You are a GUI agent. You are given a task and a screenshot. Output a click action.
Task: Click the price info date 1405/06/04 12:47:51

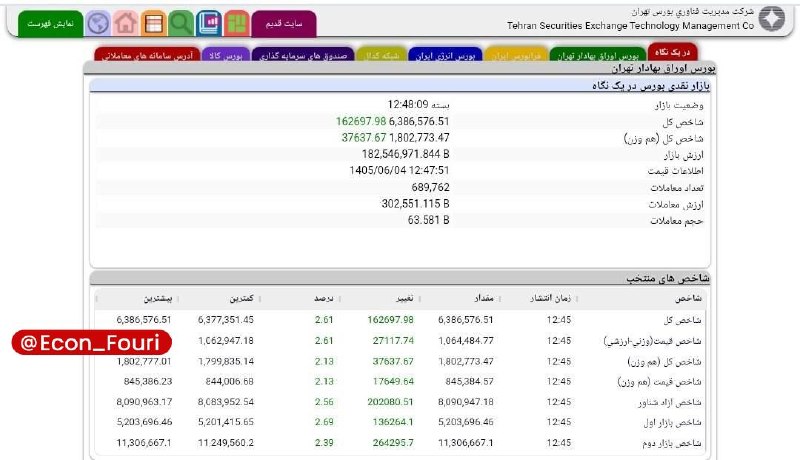(399, 170)
